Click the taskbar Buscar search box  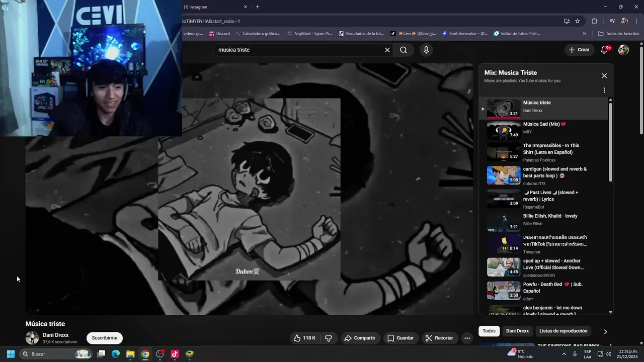[x=57, y=354]
